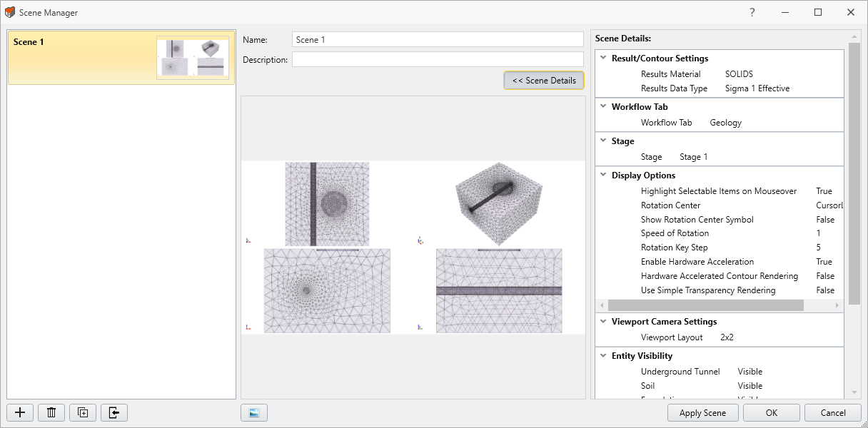Select Enable Hardware Acceleration row
This screenshot has height=428, width=868.
pos(720,262)
